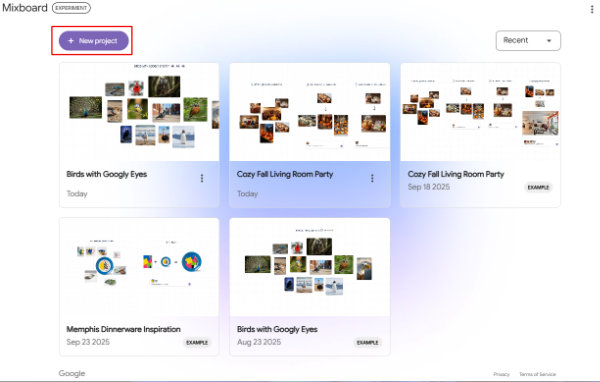Click the Sep 23 2025 date text
The width and height of the screenshot is (600, 382).
click(88, 342)
